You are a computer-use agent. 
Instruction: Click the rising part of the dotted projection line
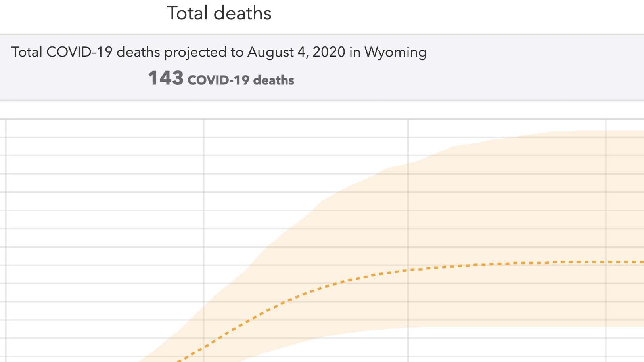[254, 317]
